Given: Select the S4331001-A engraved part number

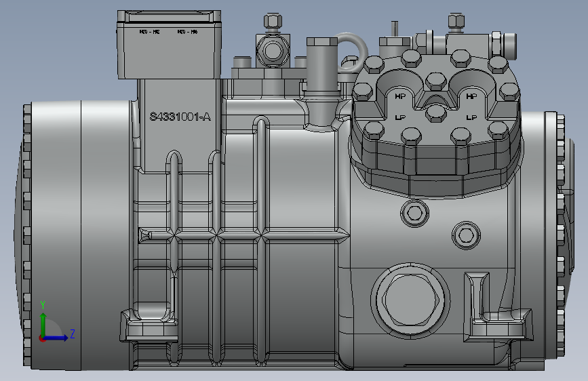Looking at the screenshot, I should [x=180, y=117].
